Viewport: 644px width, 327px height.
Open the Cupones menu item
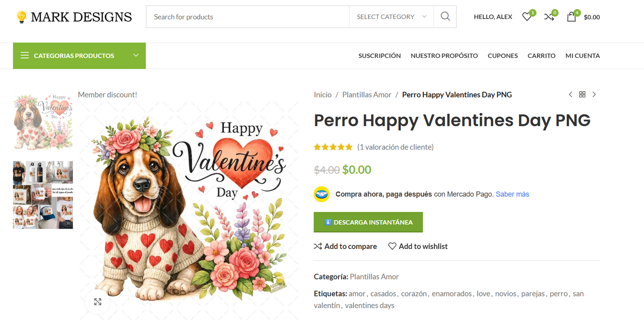tap(503, 56)
